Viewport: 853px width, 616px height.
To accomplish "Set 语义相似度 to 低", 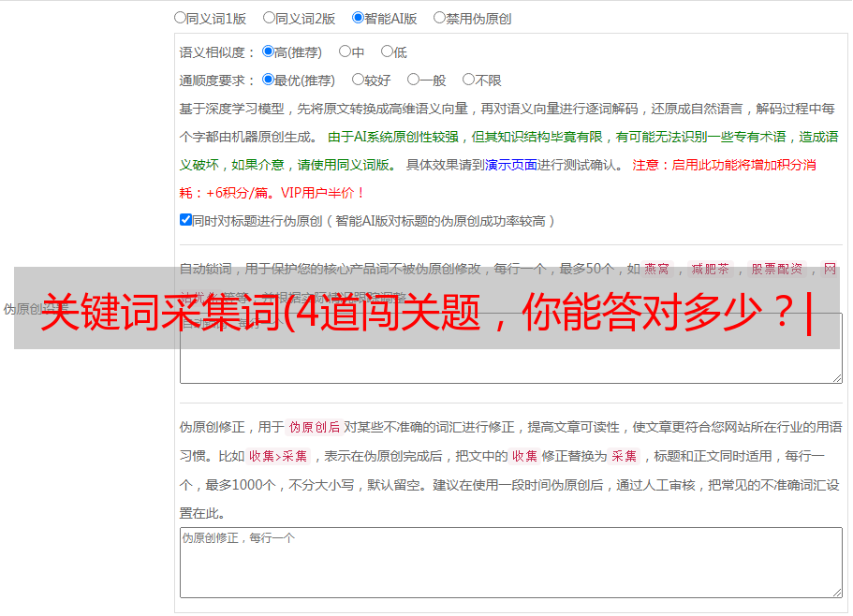I will (387, 51).
